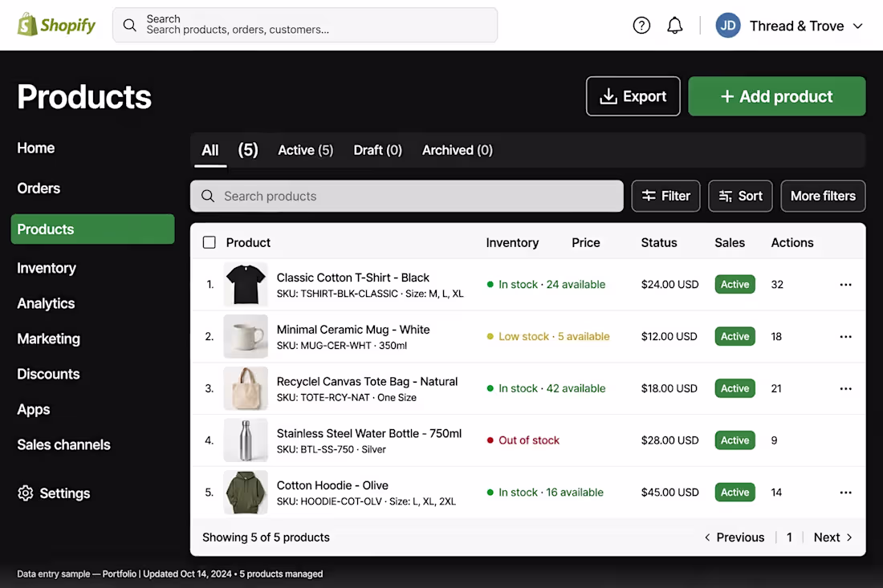
Task: Open Orders in the sidebar
Action: pos(39,189)
